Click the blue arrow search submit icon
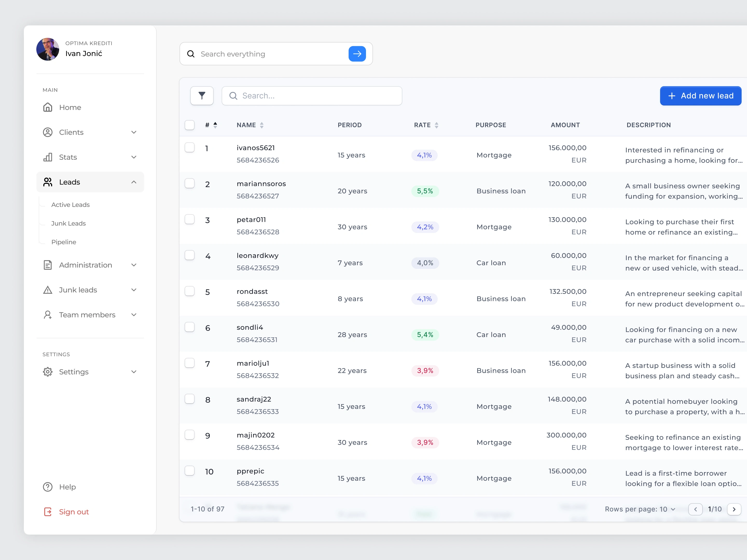The image size is (747, 560). [x=357, y=54]
